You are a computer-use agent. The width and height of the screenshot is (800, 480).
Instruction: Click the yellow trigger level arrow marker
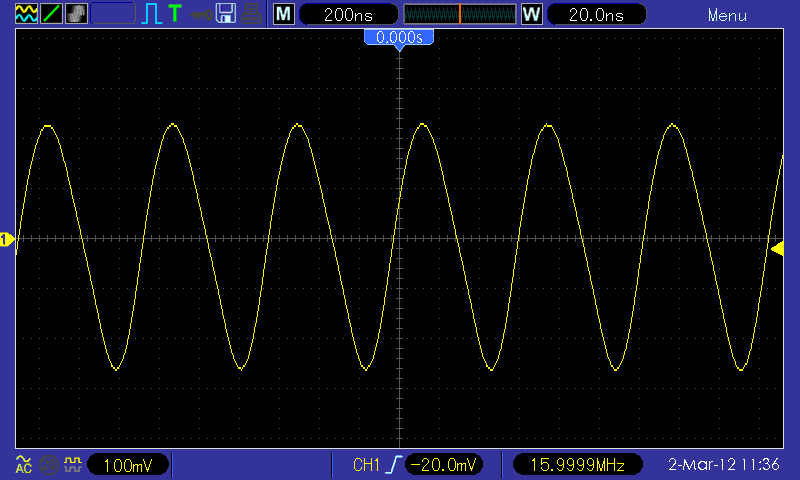pyautogui.click(x=777, y=248)
